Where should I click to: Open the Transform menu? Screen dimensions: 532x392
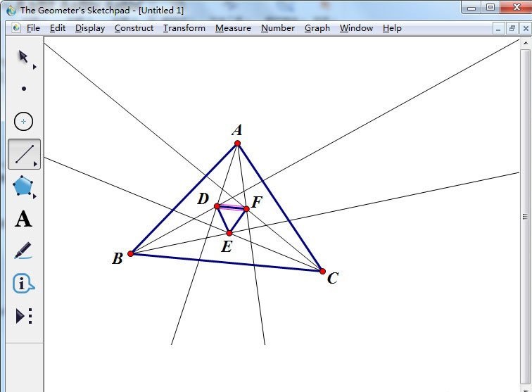point(184,28)
